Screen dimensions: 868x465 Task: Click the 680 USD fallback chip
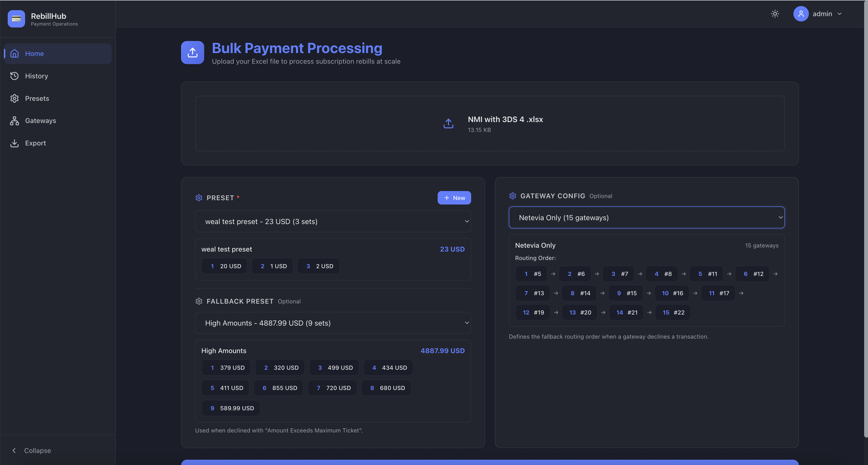[x=386, y=388]
